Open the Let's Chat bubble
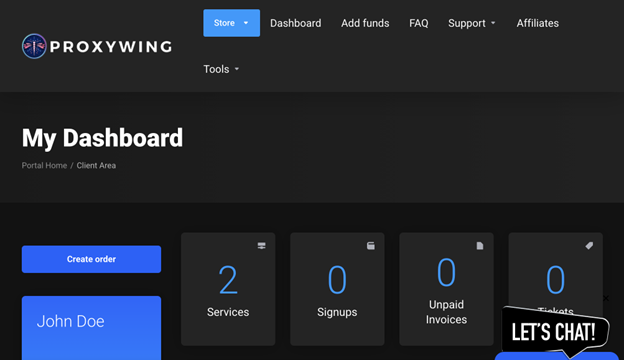 click(x=555, y=331)
